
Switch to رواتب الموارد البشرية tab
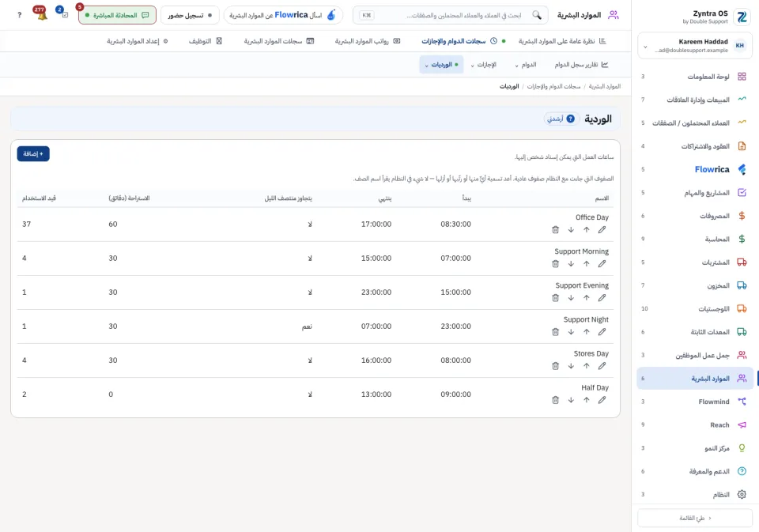click(368, 41)
